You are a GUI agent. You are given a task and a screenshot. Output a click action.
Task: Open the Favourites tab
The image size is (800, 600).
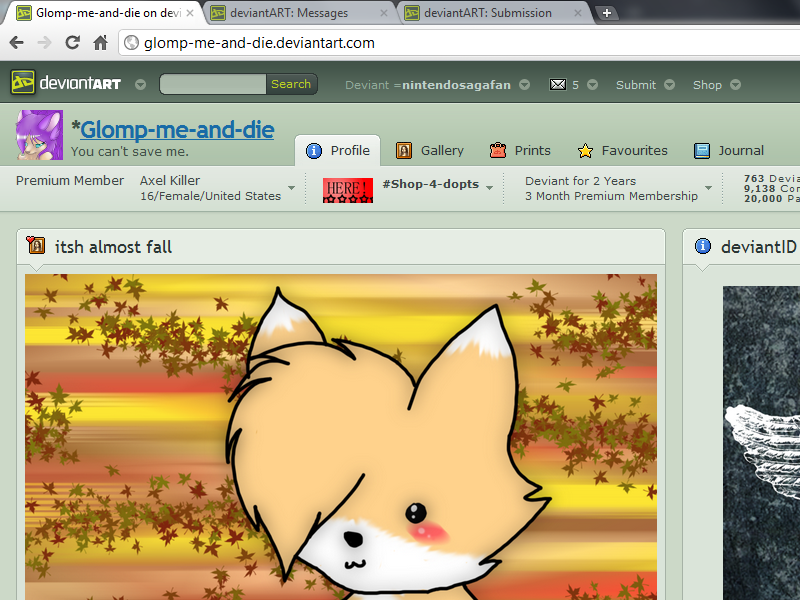point(622,151)
